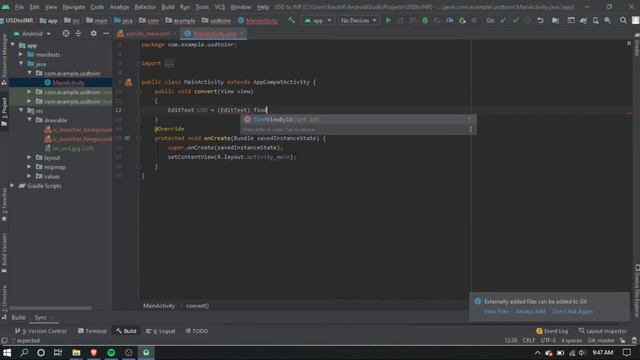The height and width of the screenshot is (360, 640).
Task: Open the File menu
Action: [x=19, y=7]
